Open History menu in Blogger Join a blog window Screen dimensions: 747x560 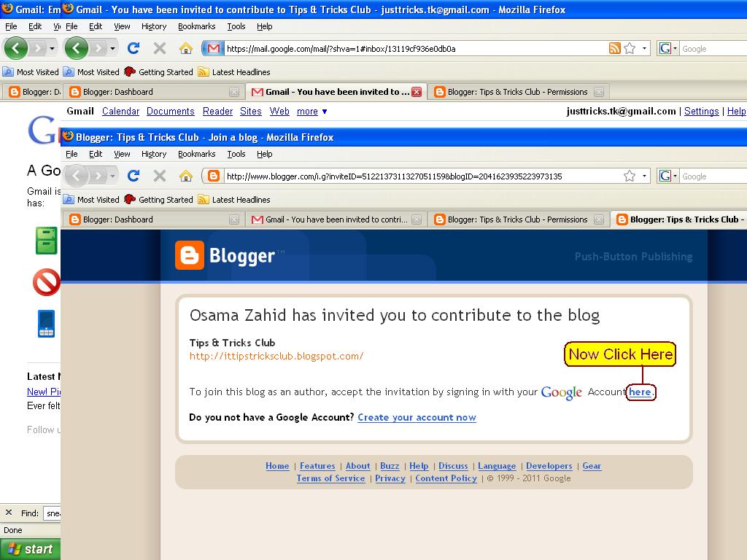coord(154,154)
